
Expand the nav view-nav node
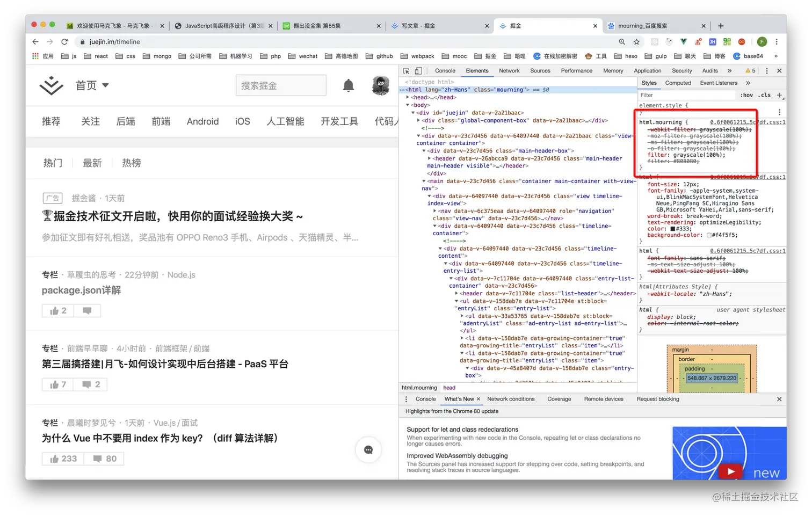[x=434, y=211]
